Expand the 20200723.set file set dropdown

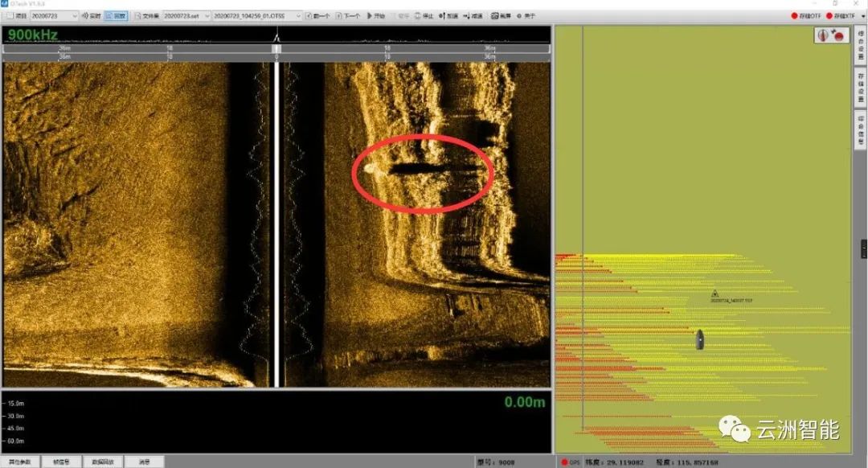pos(185,16)
